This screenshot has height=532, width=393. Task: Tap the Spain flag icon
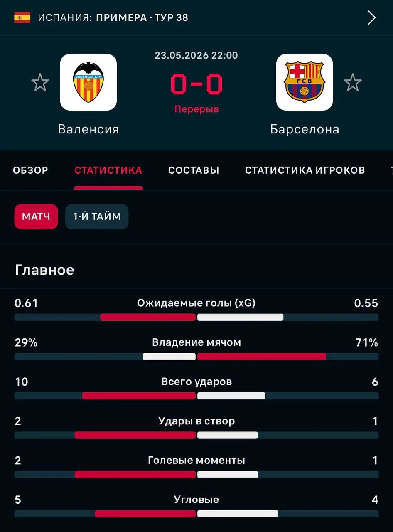click(x=22, y=17)
